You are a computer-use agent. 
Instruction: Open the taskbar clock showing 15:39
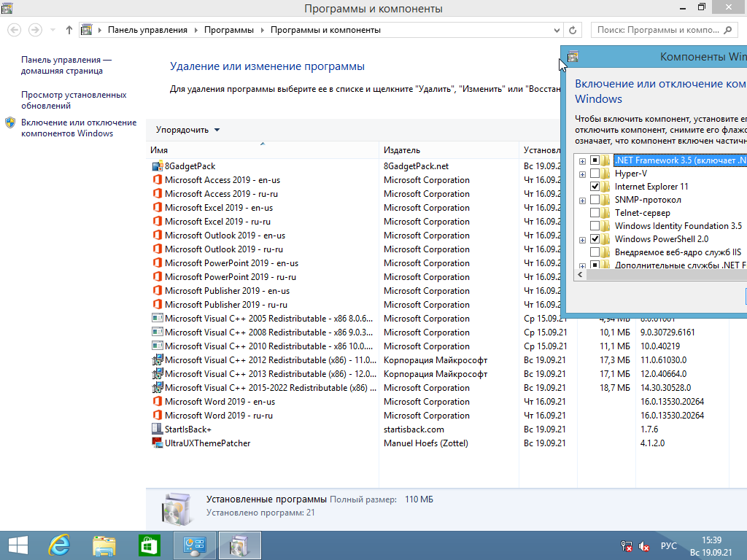tap(711, 546)
